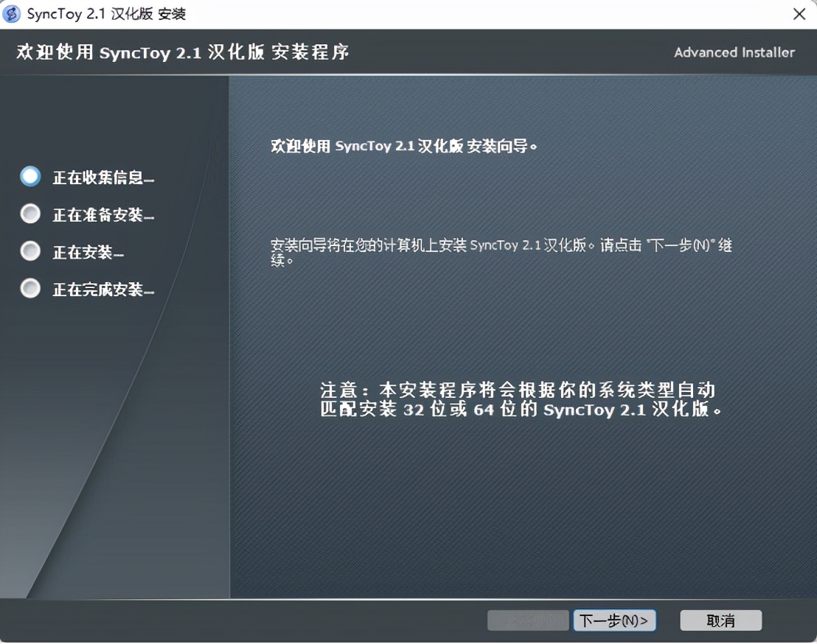Click the circle icon beside 正在准备安装
This screenshot has width=817, height=644.
click(29, 214)
